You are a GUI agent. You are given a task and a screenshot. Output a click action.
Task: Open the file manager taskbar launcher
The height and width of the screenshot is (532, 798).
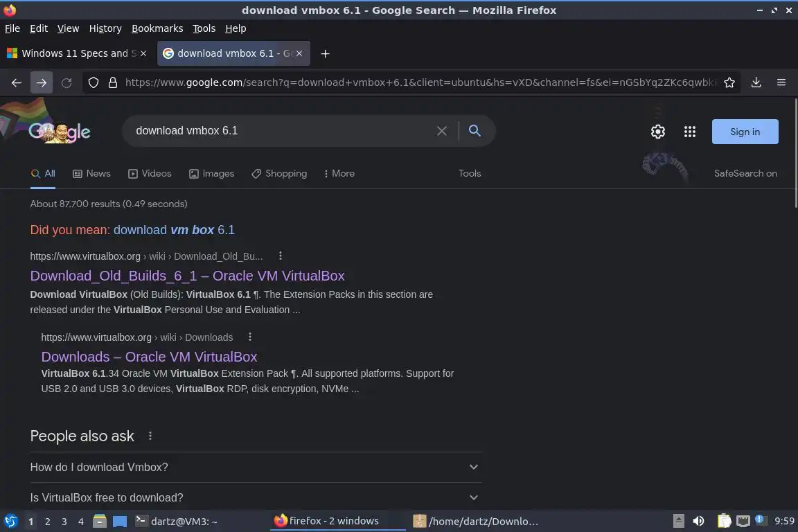[100, 521]
